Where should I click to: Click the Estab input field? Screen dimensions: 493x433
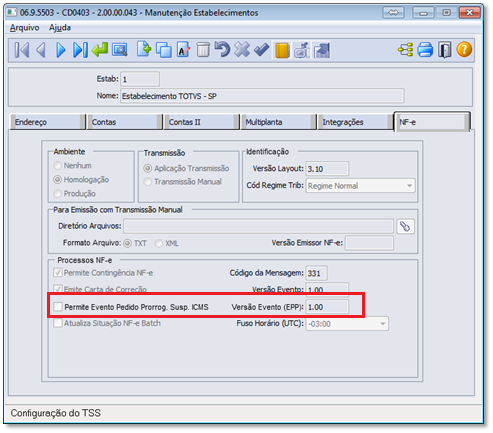pyautogui.click(x=140, y=79)
